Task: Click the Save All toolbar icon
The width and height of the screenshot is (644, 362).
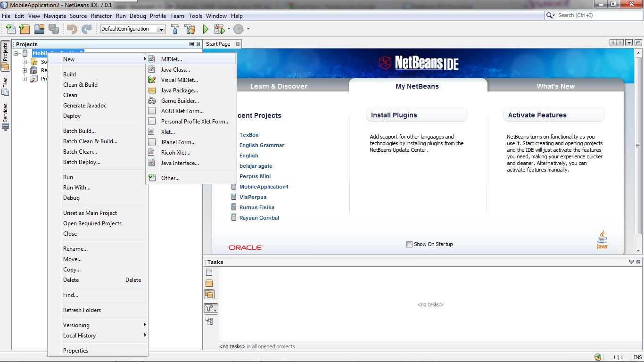Action: coord(54,29)
